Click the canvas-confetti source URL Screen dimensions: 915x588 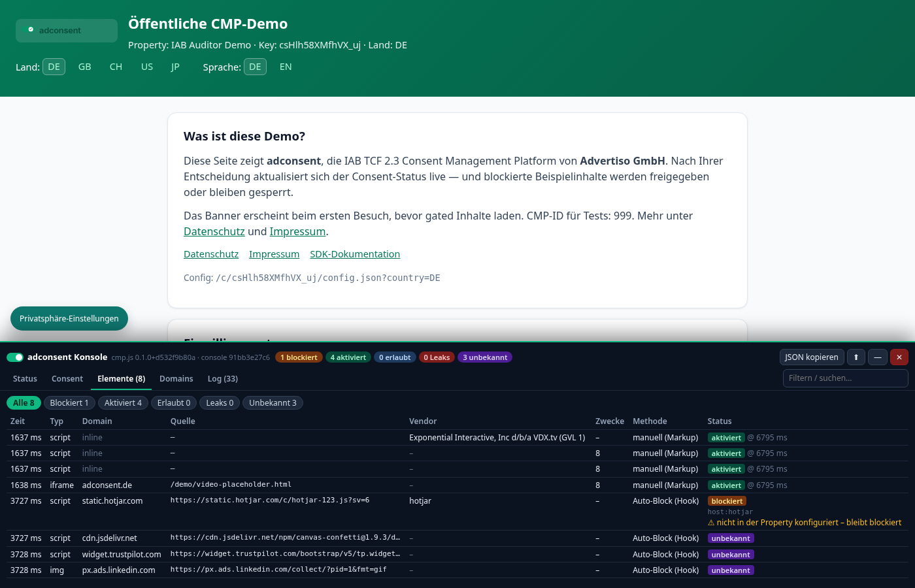tap(285, 538)
